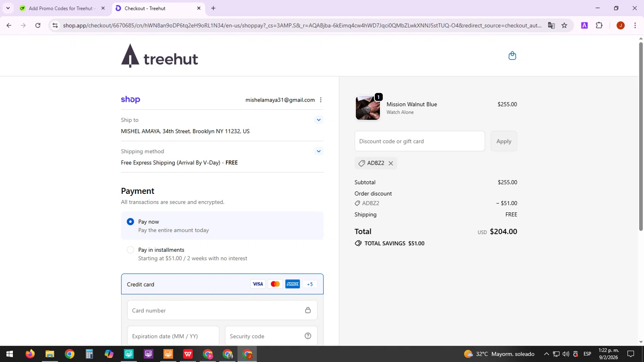This screenshot has width=644, height=362.
Task: Open the security code help icon
Action: pos(308,336)
